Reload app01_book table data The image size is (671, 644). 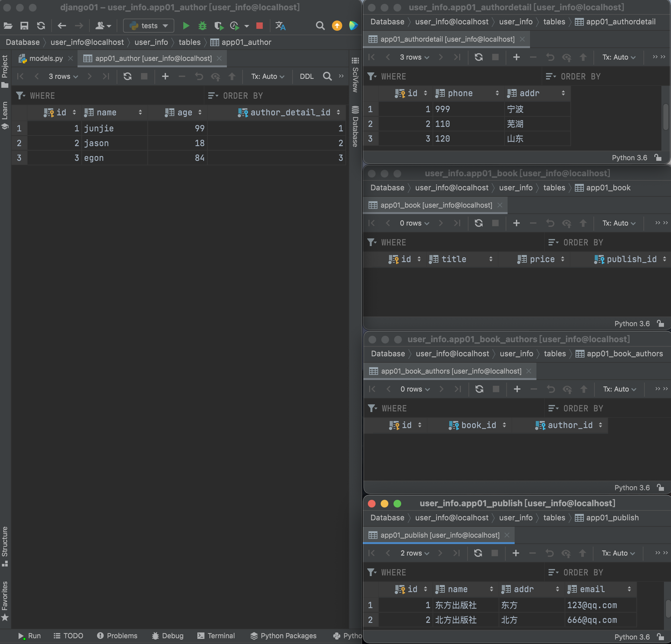coord(479,223)
